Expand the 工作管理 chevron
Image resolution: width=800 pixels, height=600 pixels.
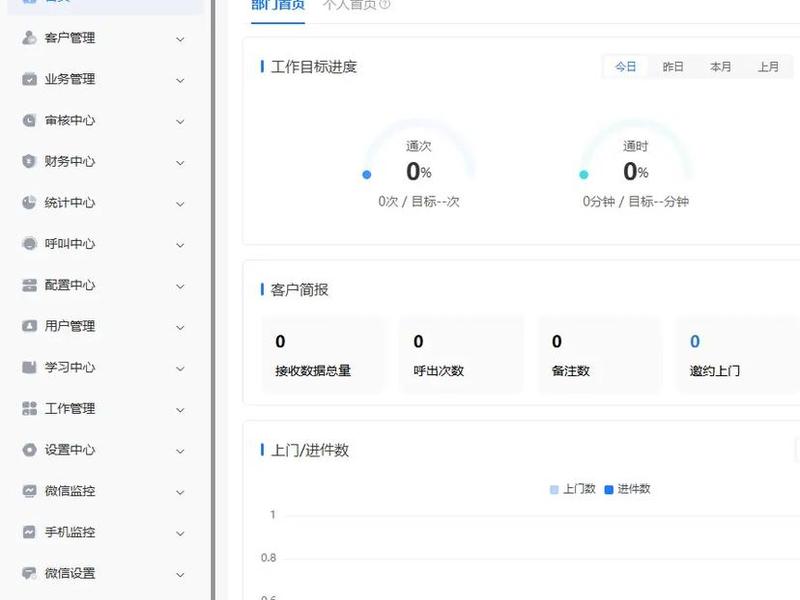(180, 410)
